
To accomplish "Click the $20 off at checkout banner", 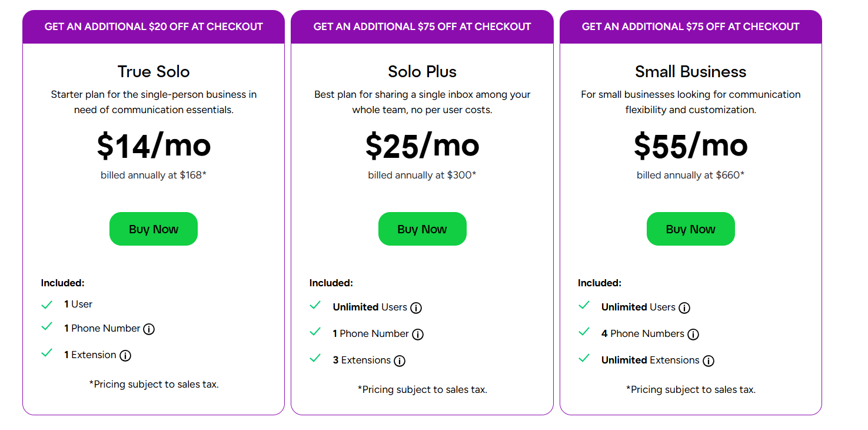I will [154, 27].
